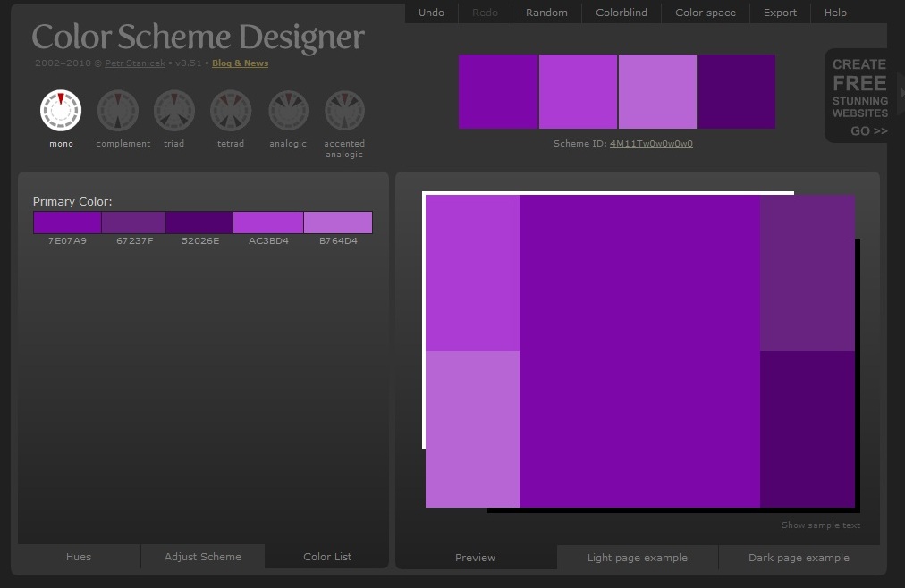Viewport: 905px width, 588px height.
Task: Show sample text in the page example
Action: coord(820,525)
